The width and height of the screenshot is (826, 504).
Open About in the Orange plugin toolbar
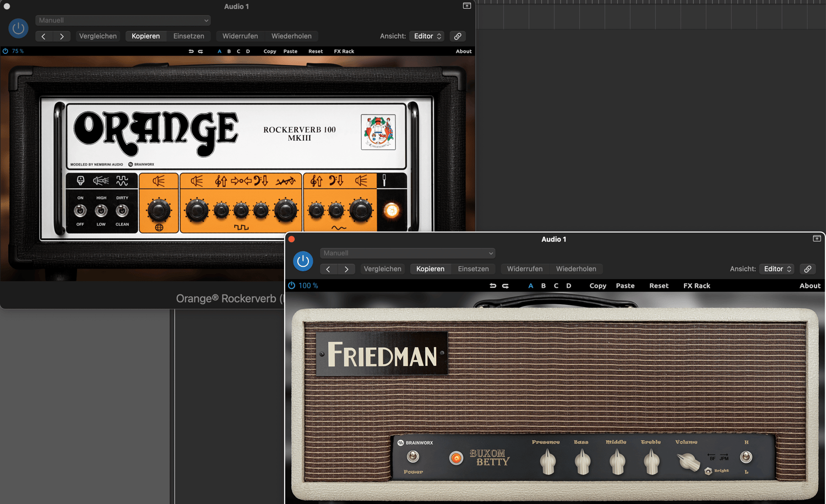point(464,51)
